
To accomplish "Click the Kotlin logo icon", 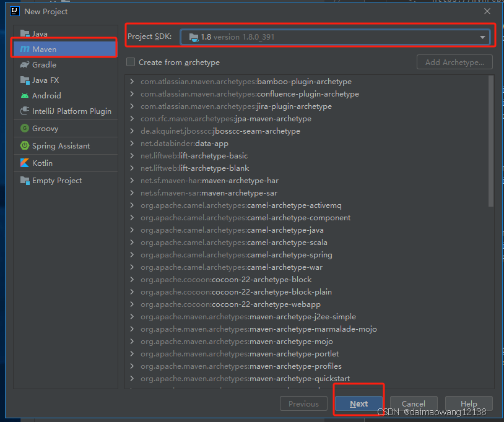I will pyautogui.click(x=25, y=163).
